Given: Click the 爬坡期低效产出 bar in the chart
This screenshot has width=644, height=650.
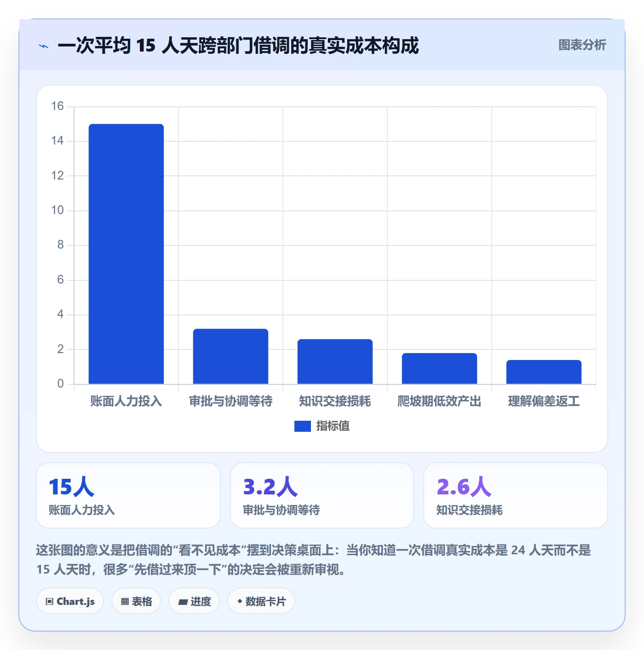Looking at the screenshot, I should click(439, 368).
